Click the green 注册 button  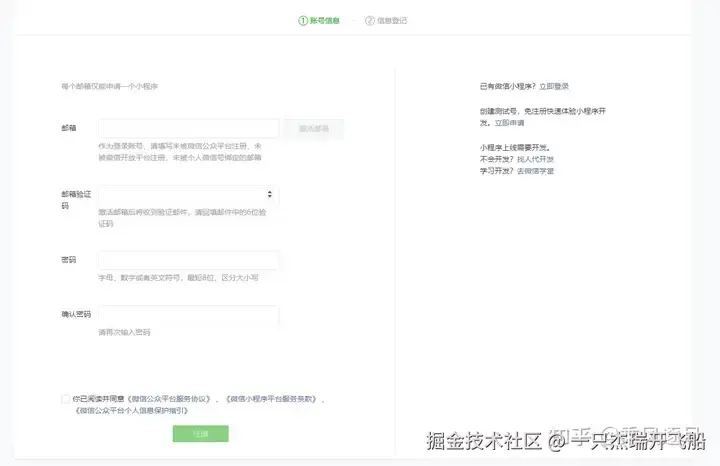pos(201,434)
